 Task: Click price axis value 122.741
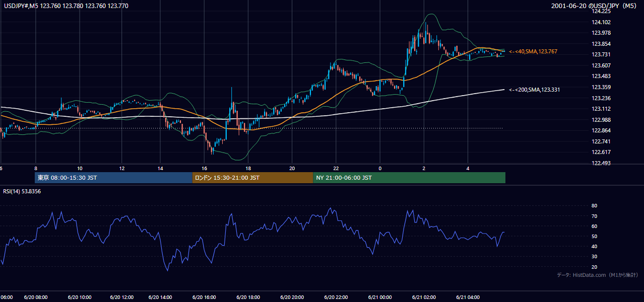click(601, 141)
